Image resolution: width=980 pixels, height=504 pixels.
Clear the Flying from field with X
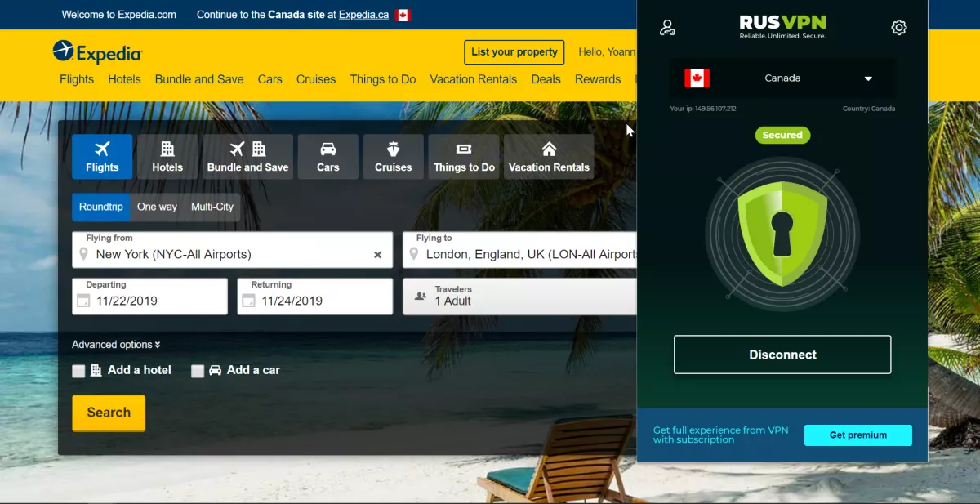377,255
